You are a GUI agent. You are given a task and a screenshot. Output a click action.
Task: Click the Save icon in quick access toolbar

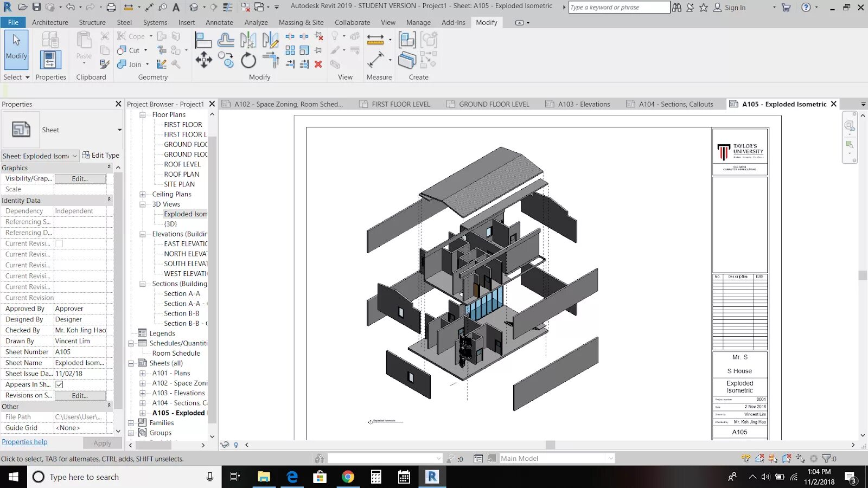click(36, 7)
